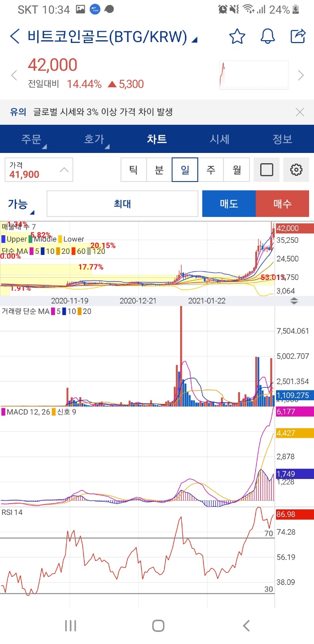Open the mini price chart thumbnail
Viewport: 314px width, 644px height.
coord(254,75)
